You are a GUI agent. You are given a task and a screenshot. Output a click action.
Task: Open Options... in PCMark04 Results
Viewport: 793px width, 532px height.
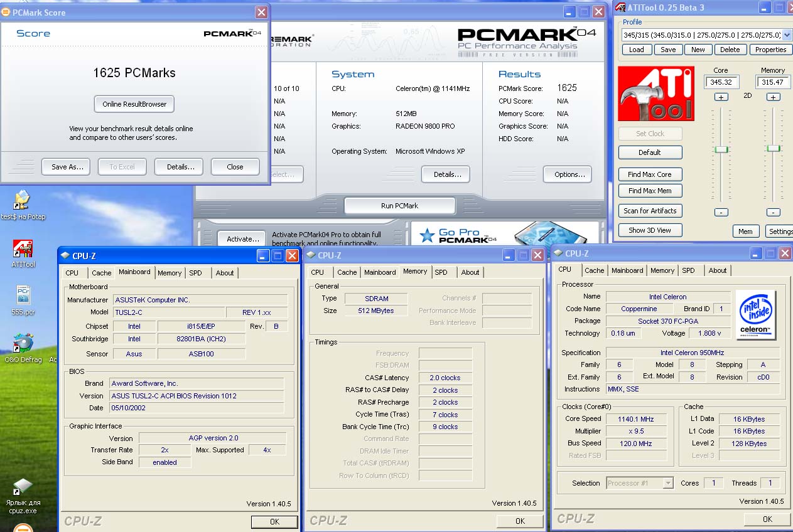click(x=569, y=174)
